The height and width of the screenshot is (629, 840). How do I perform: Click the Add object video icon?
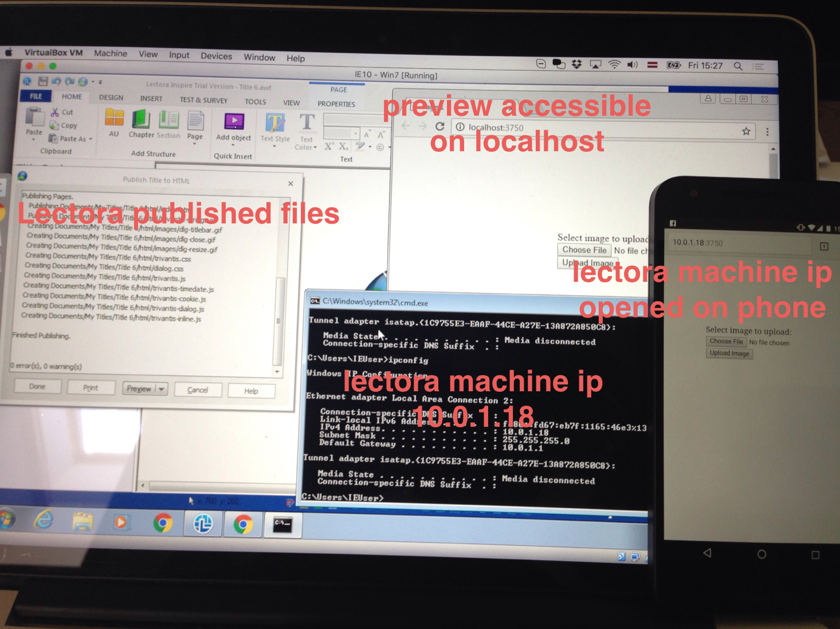(234, 121)
